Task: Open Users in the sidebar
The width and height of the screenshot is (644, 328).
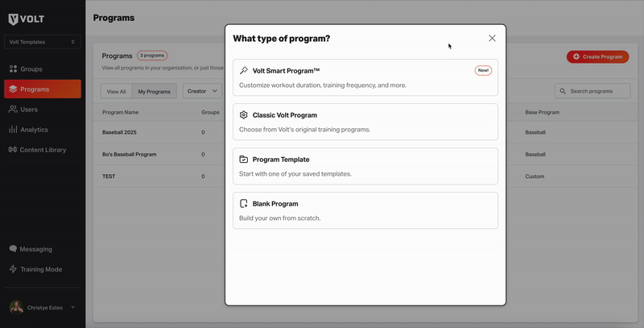Action: [29, 110]
